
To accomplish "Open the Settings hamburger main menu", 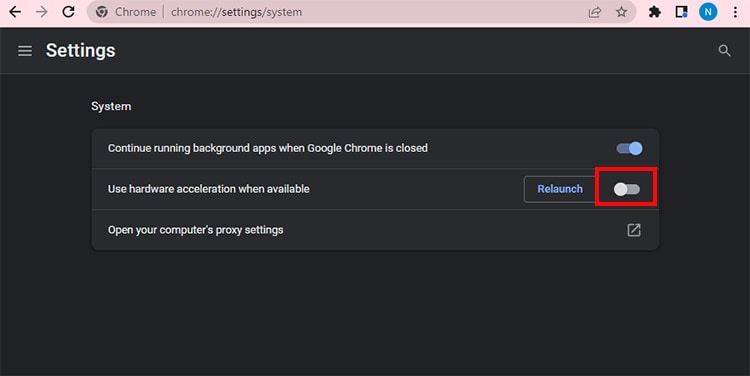I will pos(25,51).
